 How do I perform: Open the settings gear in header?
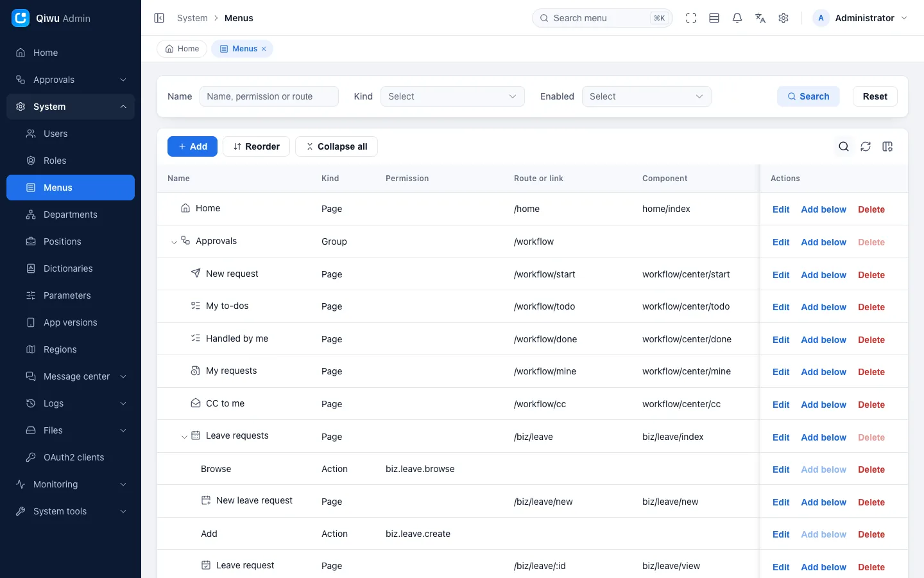pos(783,18)
